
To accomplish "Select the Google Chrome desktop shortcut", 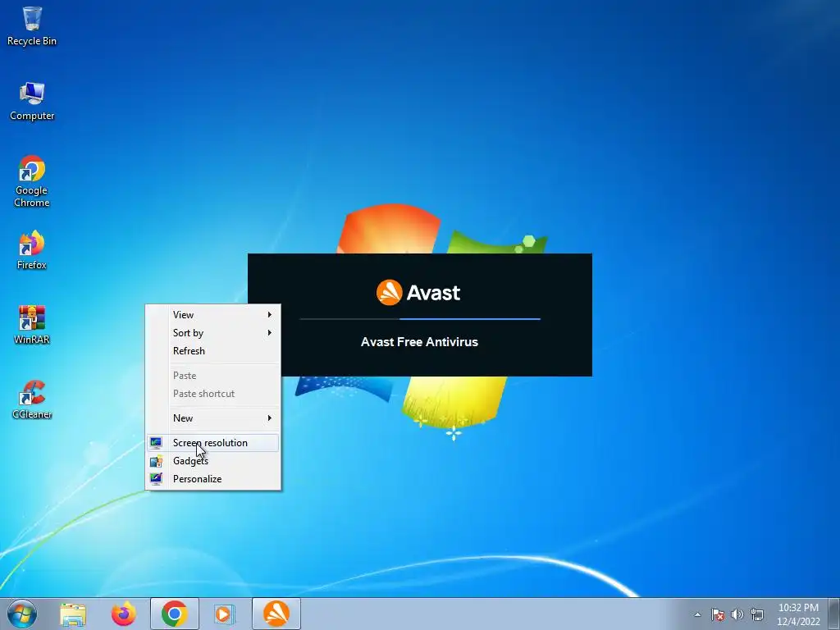I will (x=32, y=181).
